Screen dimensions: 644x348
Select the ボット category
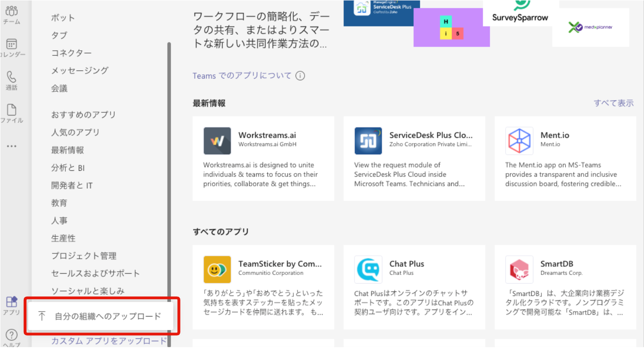(x=63, y=18)
